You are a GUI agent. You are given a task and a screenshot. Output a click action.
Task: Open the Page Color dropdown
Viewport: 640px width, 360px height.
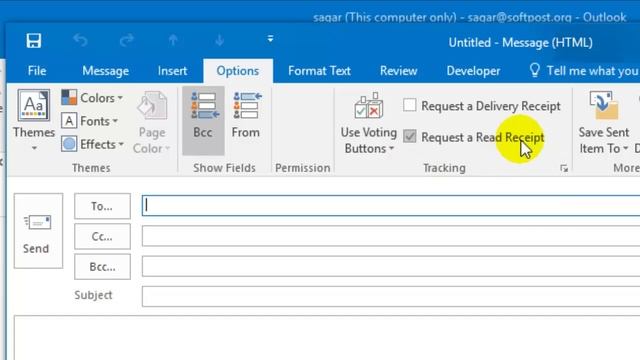[151, 122]
